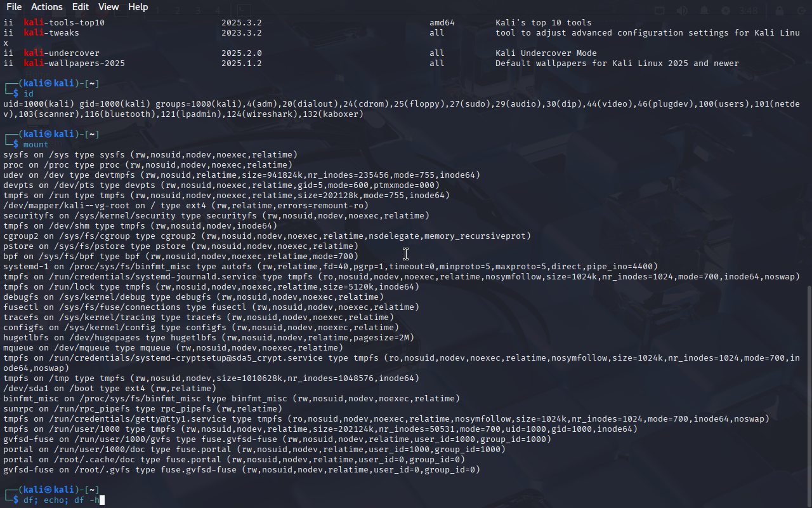Click the 'kali-wallpapers-2025' package name
This screenshot has height=508, width=812.
point(74,63)
